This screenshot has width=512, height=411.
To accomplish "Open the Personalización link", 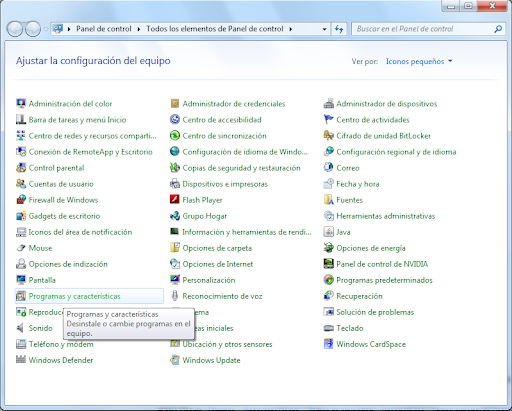I will 209,280.
